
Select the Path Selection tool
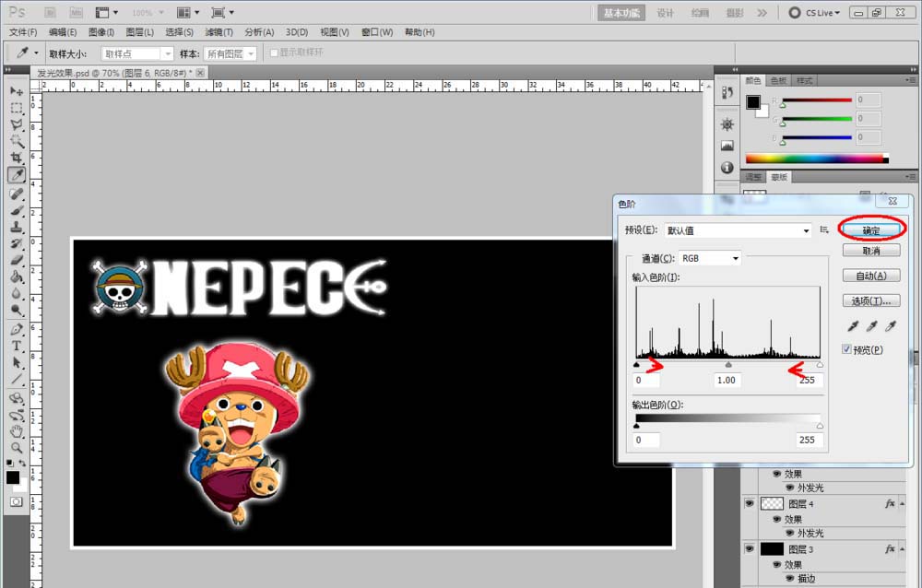point(17,362)
